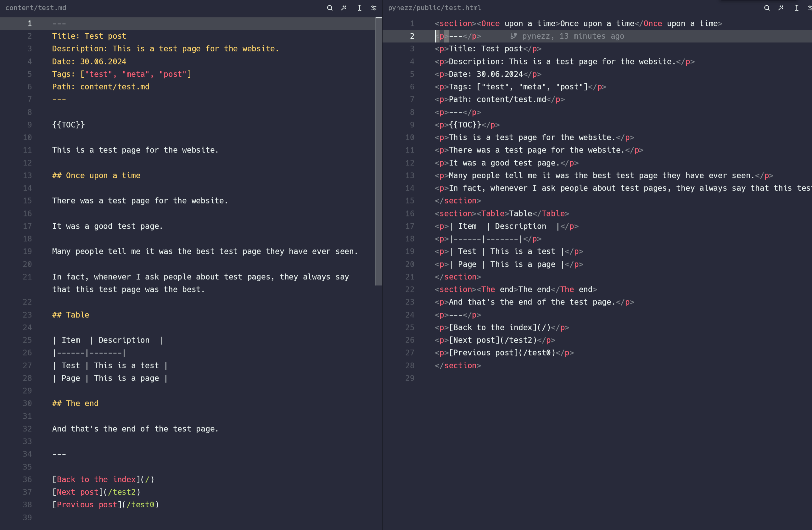Click '<section><Once upon a time>' line in test.html

[x=579, y=24]
